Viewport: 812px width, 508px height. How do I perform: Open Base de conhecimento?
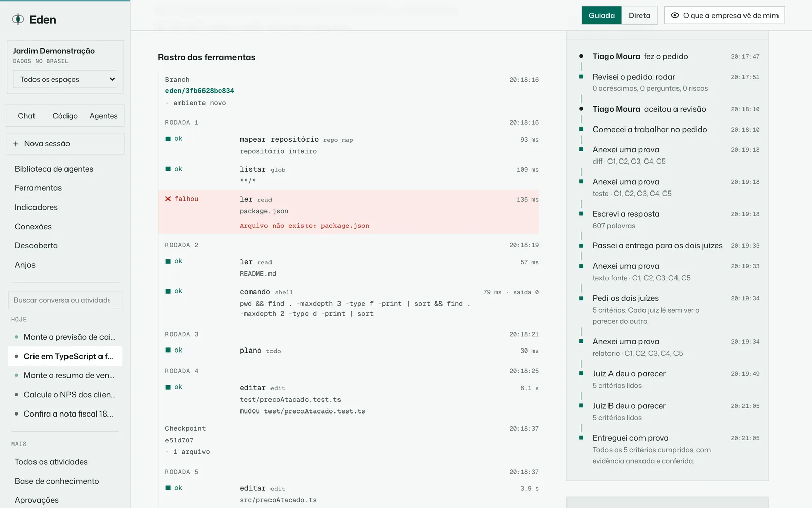pos(57,481)
